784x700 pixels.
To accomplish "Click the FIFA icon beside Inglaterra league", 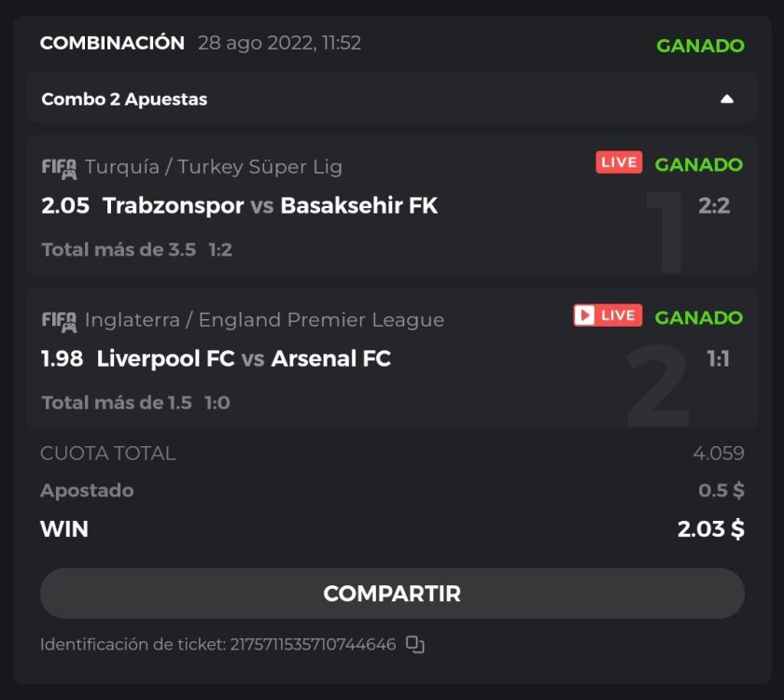I will pos(59,321).
